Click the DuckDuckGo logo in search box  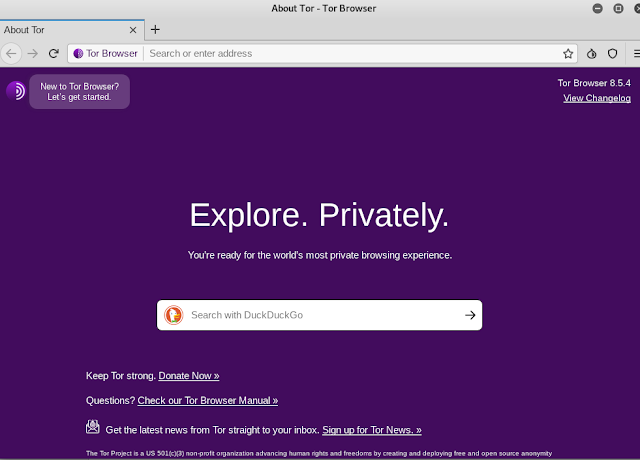pyautogui.click(x=173, y=315)
